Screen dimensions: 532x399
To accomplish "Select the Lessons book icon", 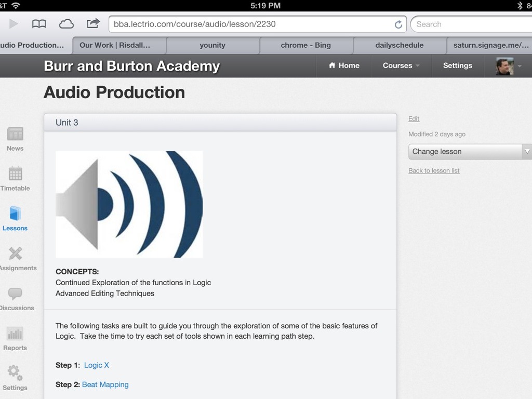I will [x=15, y=214].
